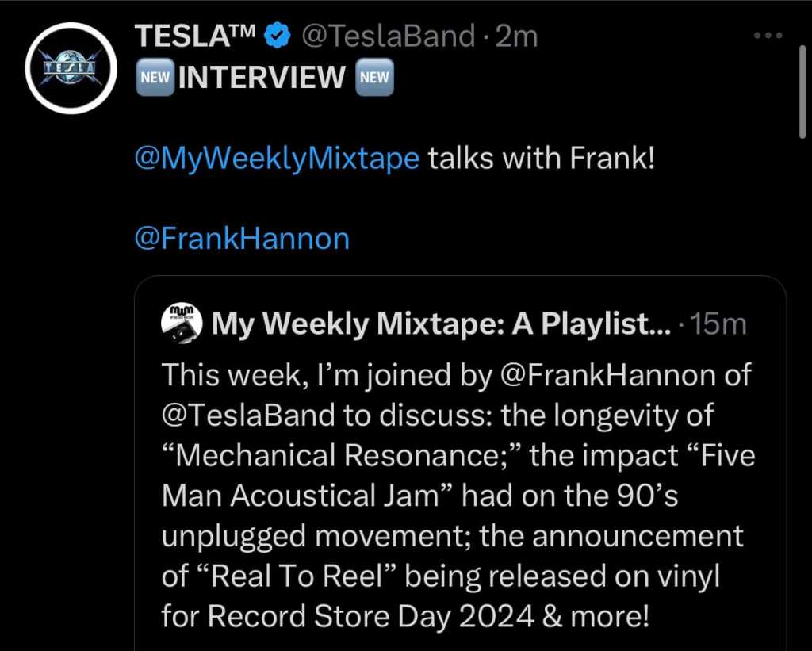812x651 pixels.
Task: Open the tweet via the 2m timestamp
Action: tap(516, 36)
